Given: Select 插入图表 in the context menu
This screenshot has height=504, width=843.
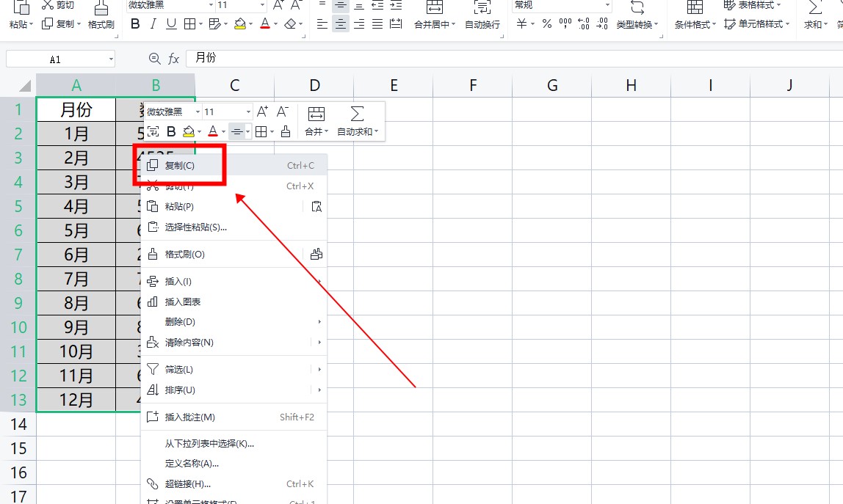Looking at the screenshot, I should [x=183, y=302].
